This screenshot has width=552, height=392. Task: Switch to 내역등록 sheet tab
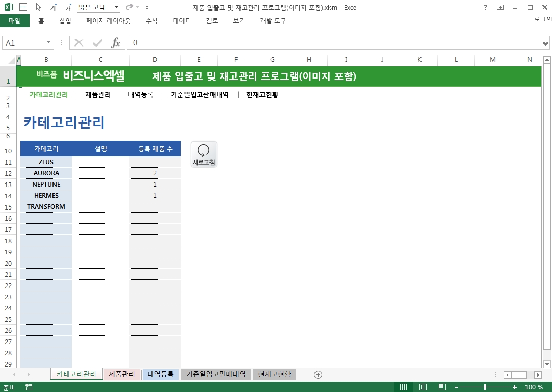pos(161,374)
